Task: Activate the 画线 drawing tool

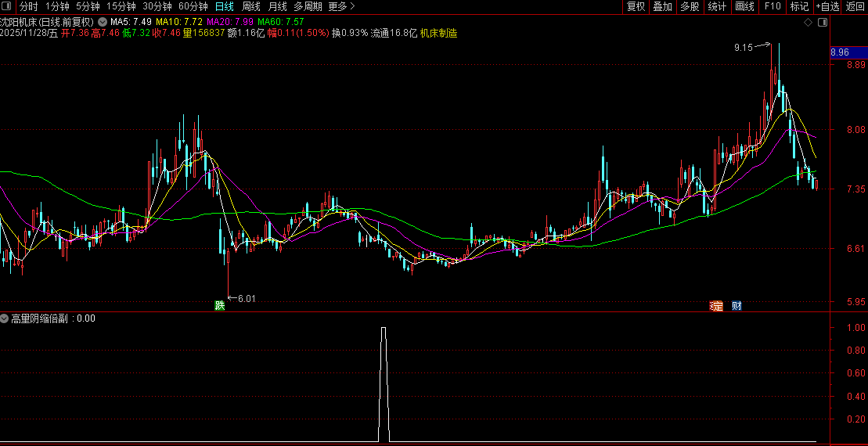Action: [744, 6]
